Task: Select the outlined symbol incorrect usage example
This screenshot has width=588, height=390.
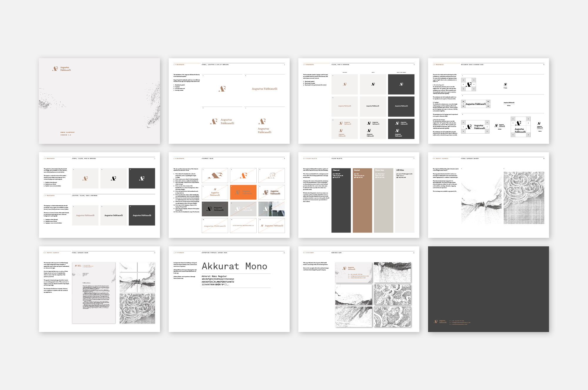Action: pyautogui.click(x=272, y=176)
